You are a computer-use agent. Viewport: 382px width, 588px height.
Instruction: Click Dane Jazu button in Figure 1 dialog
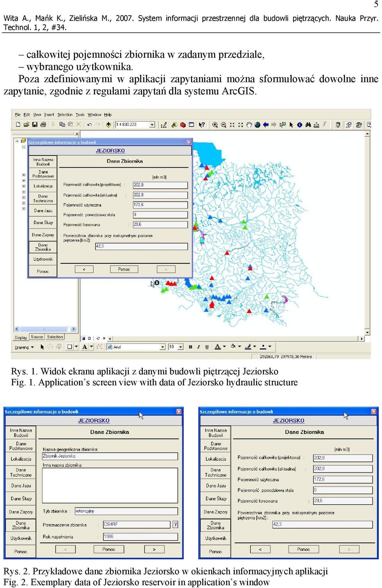click(43, 211)
